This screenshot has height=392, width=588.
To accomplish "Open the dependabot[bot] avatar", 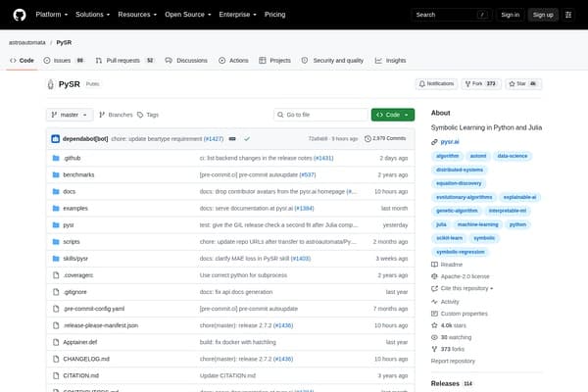I will point(56,139).
